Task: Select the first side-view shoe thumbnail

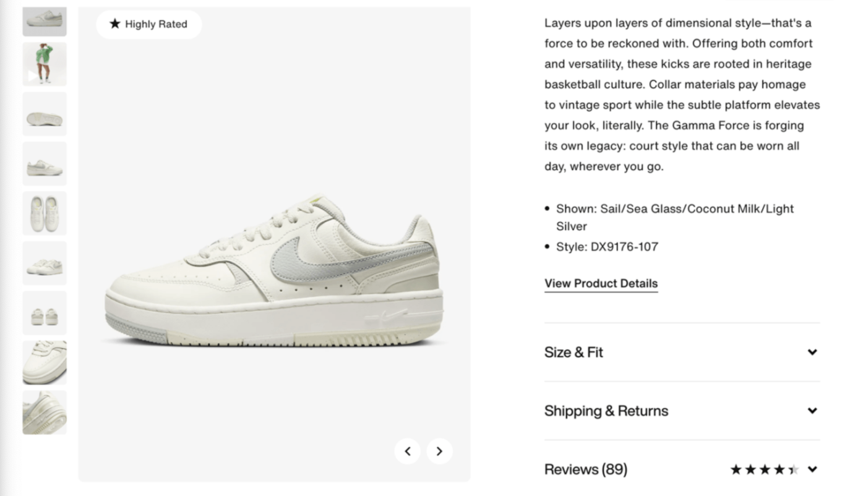Action: tap(44, 21)
